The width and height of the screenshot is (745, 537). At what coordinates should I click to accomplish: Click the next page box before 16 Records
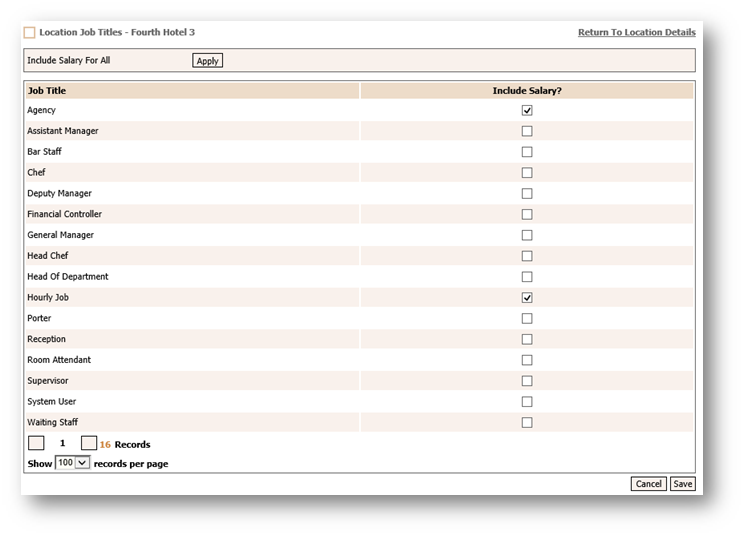click(88, 443)
